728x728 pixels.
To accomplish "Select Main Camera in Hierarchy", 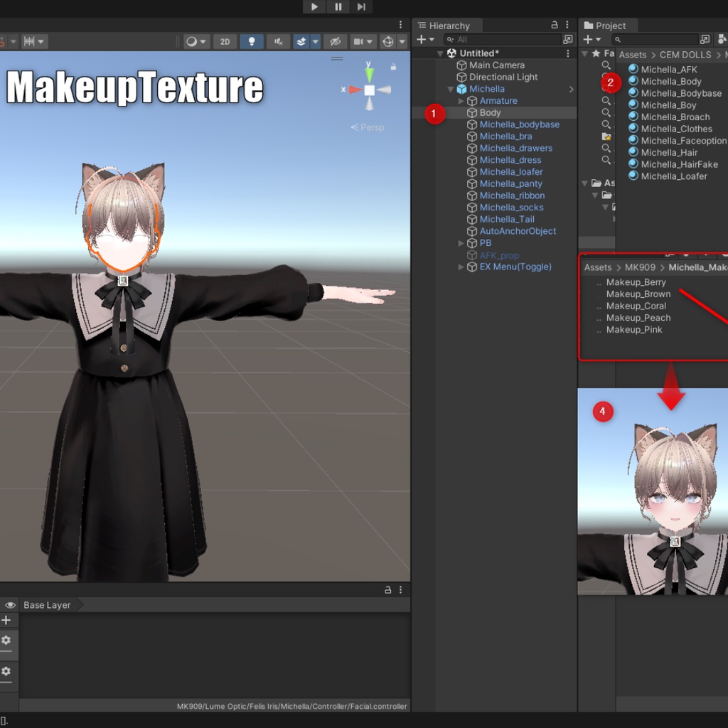I will [x=497, y=65].
